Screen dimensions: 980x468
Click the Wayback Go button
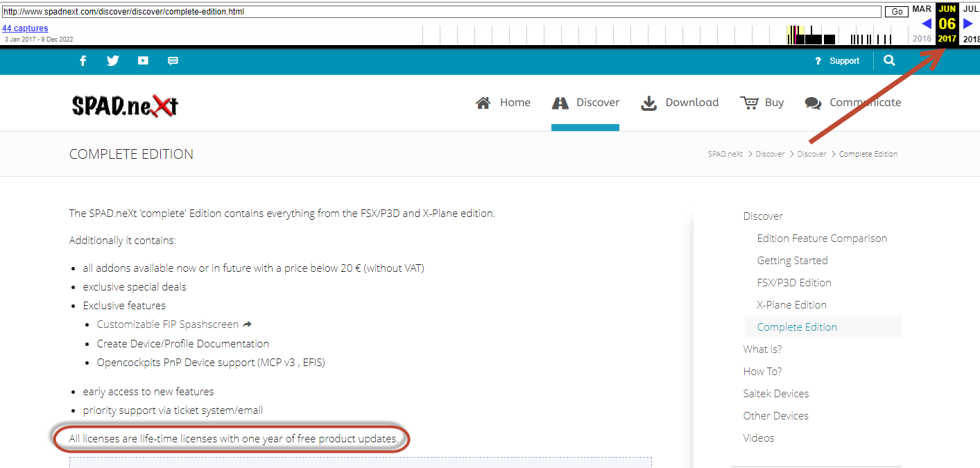(x=897, y=12)
